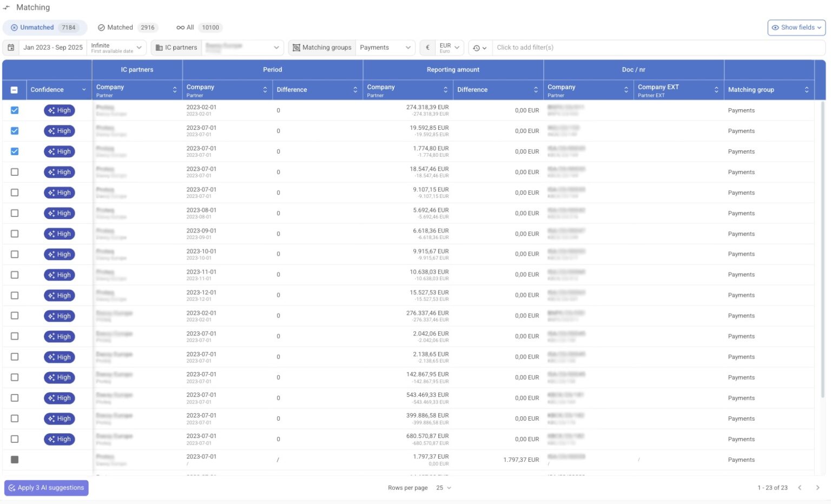831x504 pixels.
Task: Open the Payments matching group dropdown
Action: coord(385,48)
